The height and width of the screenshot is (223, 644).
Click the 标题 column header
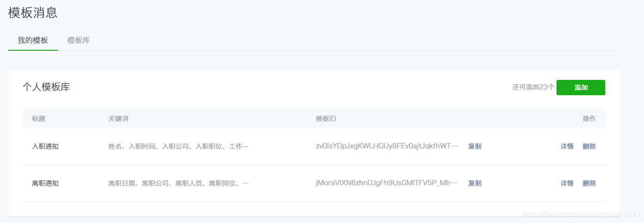click(x=39, y=119)
